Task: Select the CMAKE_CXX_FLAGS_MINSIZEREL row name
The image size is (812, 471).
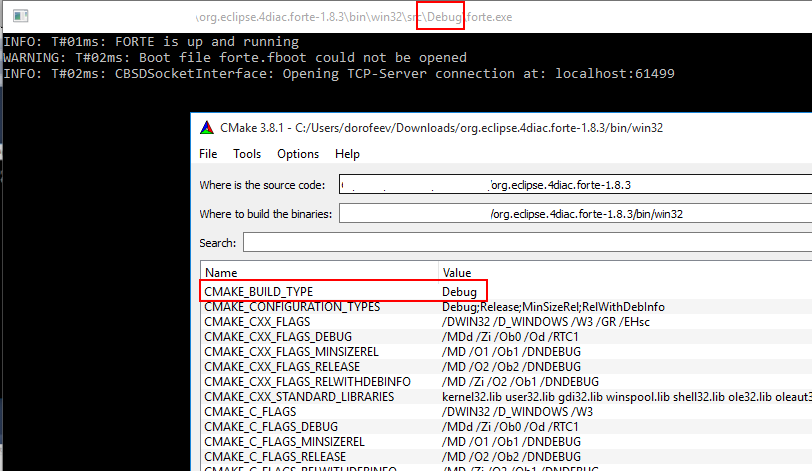Action: coord(291,352)
